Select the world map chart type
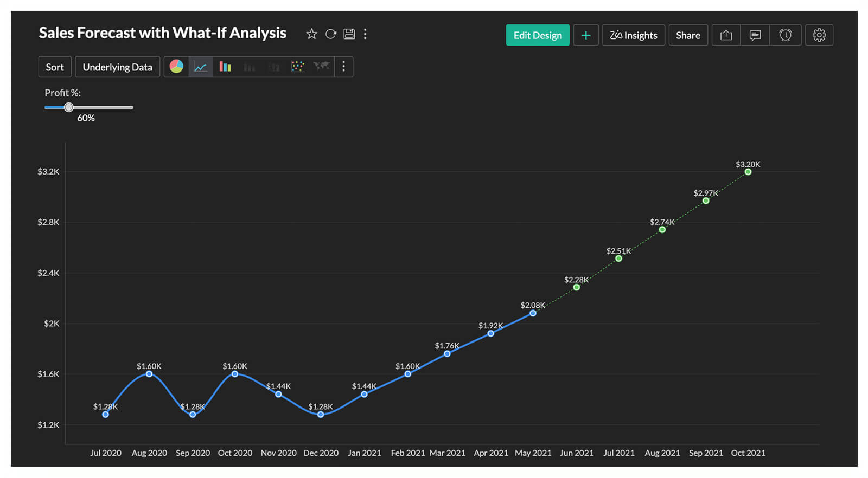Screen dimensions: 868x478 [321, 66]
